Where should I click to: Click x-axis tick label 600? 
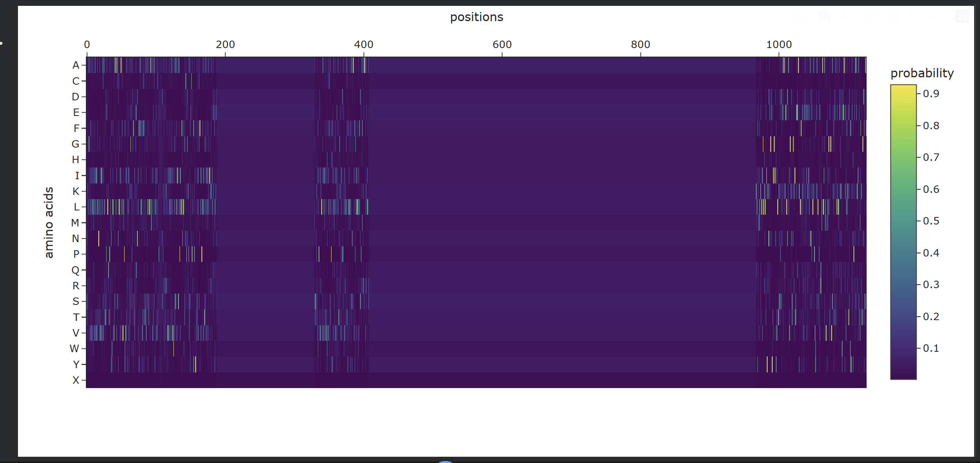pyautogui.click(x=502, y=45)
